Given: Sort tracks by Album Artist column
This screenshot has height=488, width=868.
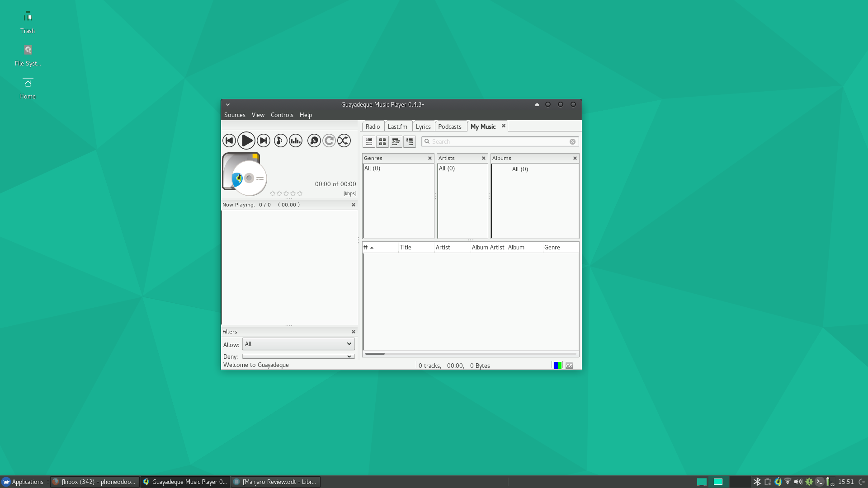Looking at the screenshot, I should coord(488,247).
